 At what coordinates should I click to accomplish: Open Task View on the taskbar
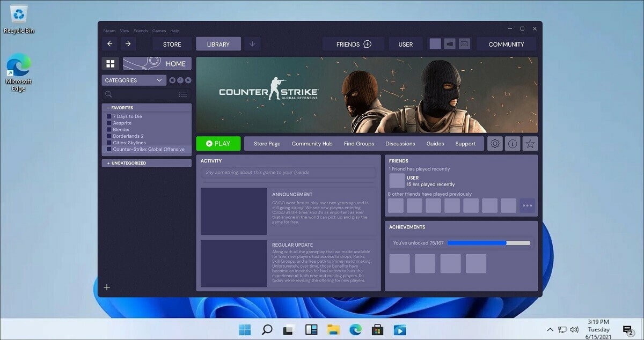289,329
